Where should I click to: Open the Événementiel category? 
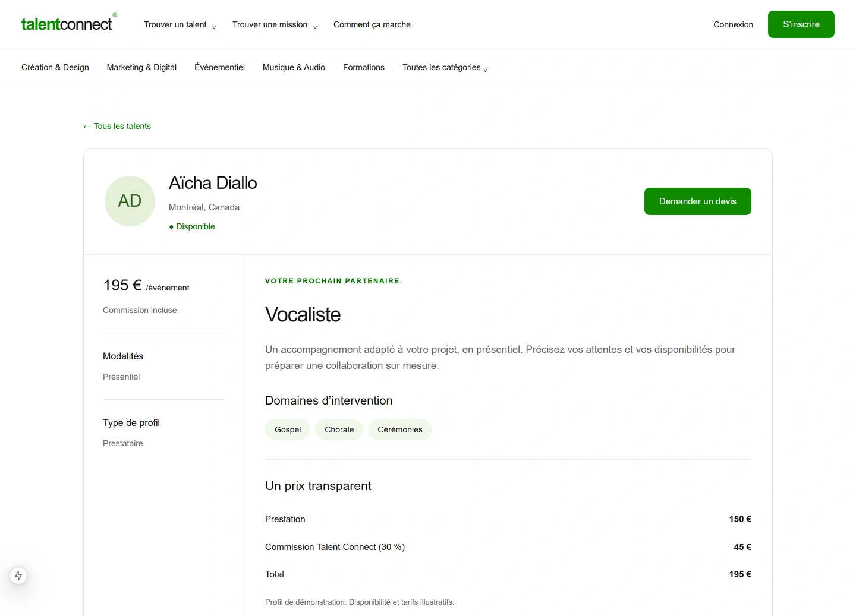pos(219,67)
